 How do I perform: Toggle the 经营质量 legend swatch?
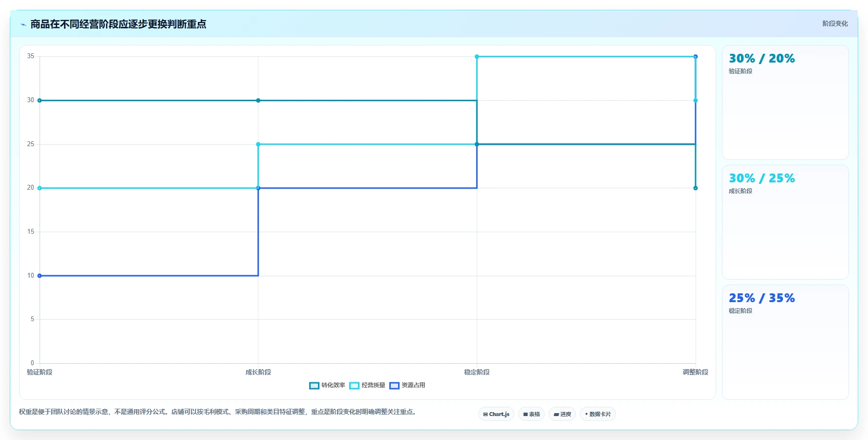pos(354,385)
